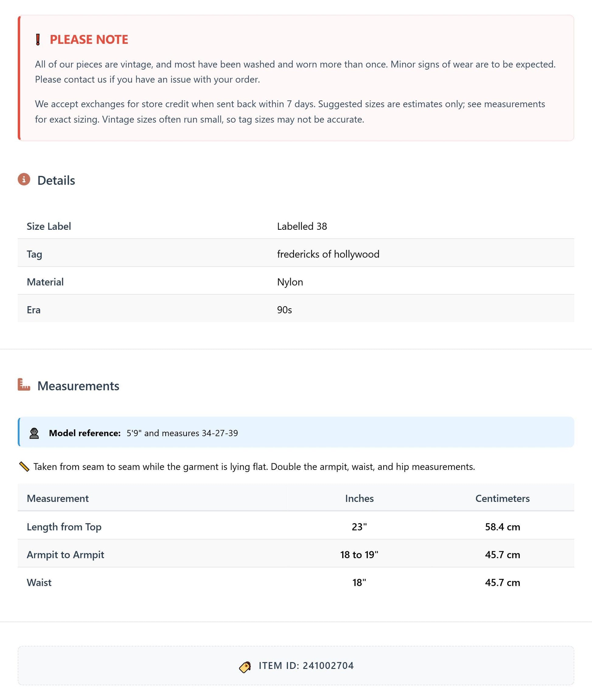The image size is (592, 700).
Task: Click the Measurements ruler icon
Action: (x=24, y=384)
